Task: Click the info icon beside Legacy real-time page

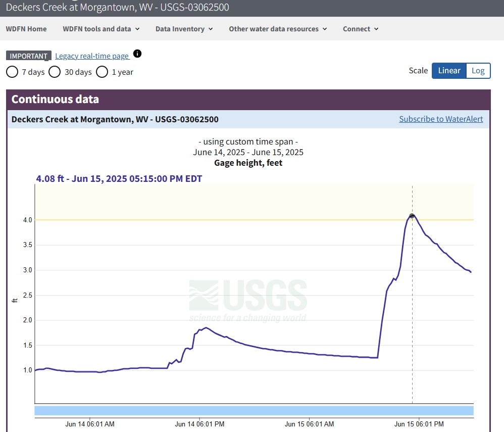Action: (x=137, y=54)
